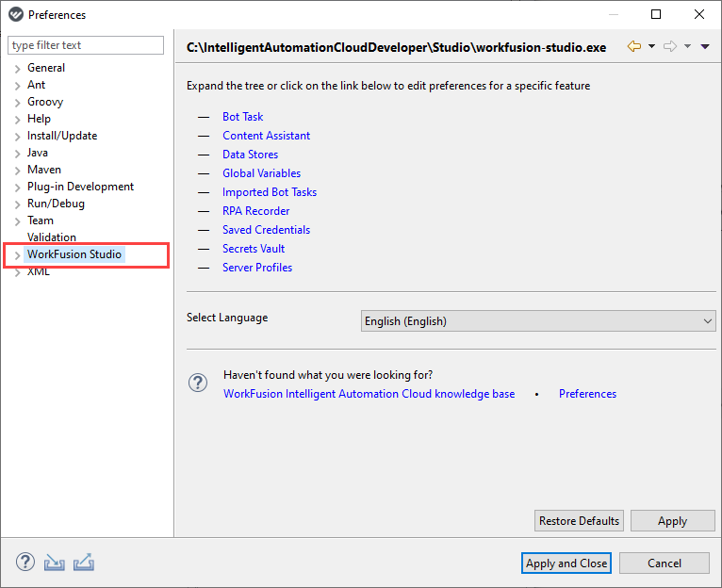
Task: Open the forward history dropdown arrow
Action: pyautogui.click(x=687, y=46)
